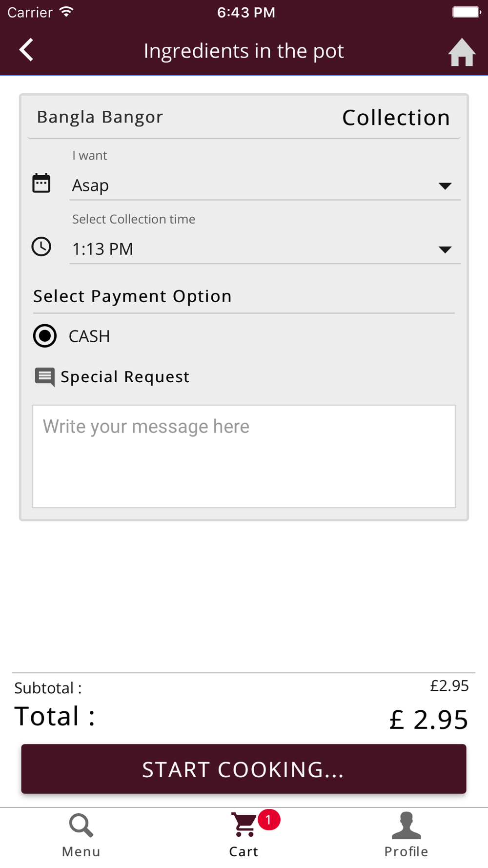The width and height of the screenshot is (488, 868).
Task: Go back using the left chevron
Action: pyautogui.click(x=26, y=50)
